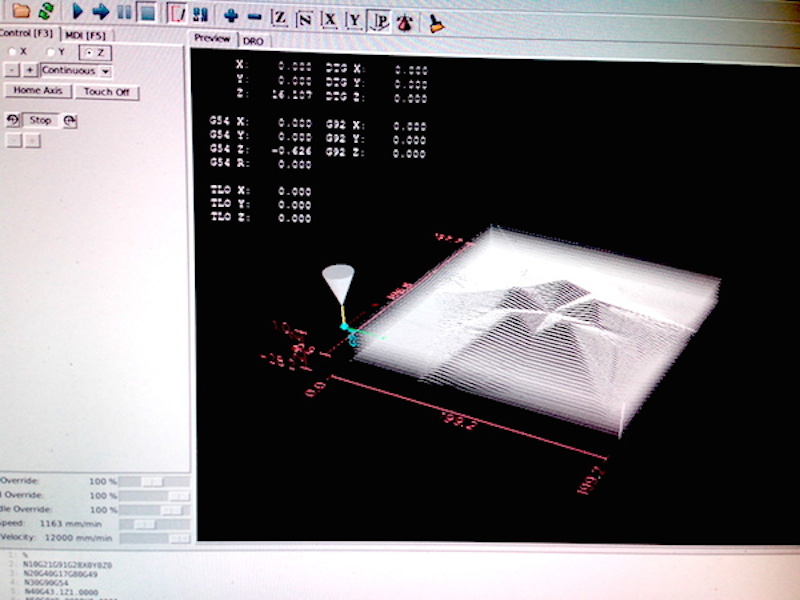Image resolution: width=800 pixels, height=600 pixels.
Task: Switch to top Z view
Action: [280, 18]
